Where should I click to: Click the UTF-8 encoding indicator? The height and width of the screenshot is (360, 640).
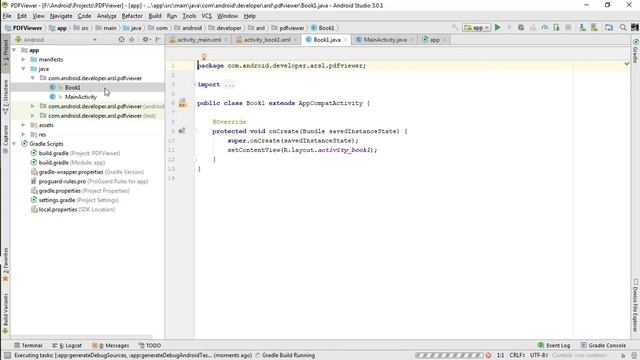539,356
